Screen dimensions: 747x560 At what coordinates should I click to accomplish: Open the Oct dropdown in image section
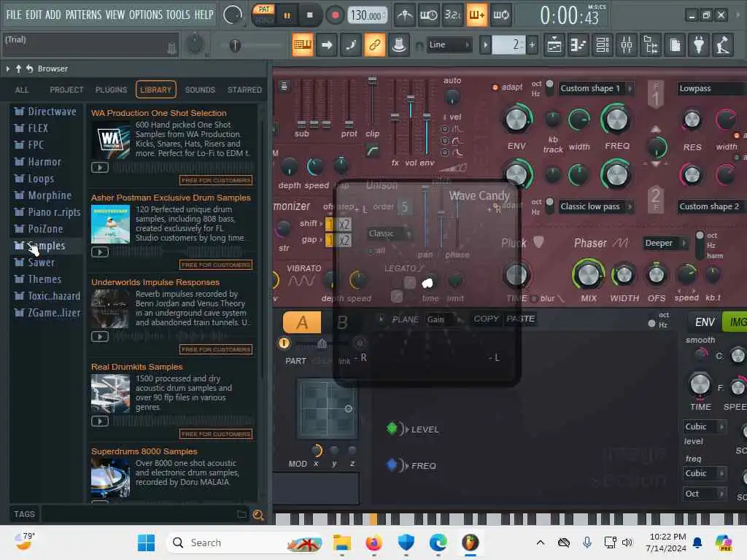(x=704, y=494)
